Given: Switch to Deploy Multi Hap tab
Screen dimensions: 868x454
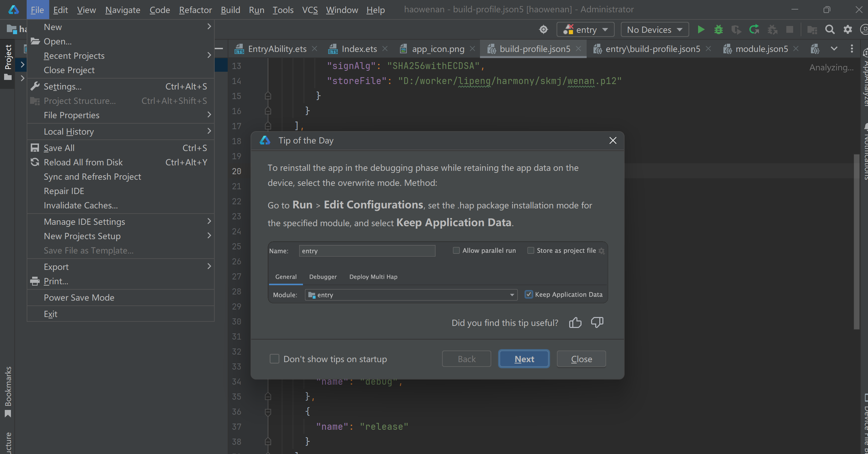Looking at the screenshot, I should click(373, 277).
